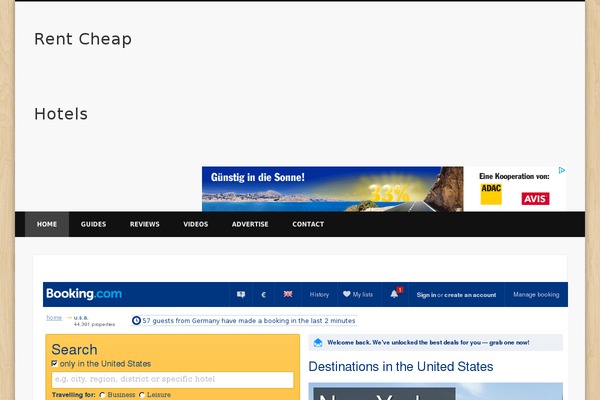Image resolution: width=600 pixels, height=400 pixels.
Task: Change currency via the euro icon
Action: [263, 295]
